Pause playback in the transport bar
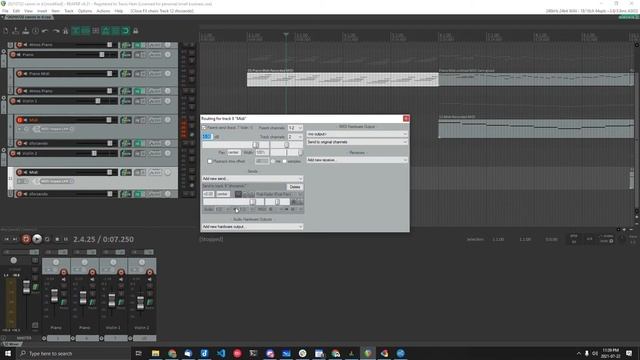 (66, 239)
